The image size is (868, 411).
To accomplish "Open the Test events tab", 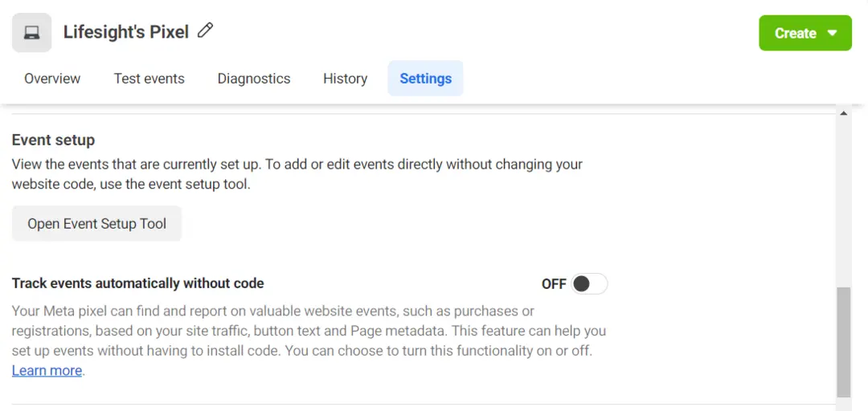I will point(149,79).
